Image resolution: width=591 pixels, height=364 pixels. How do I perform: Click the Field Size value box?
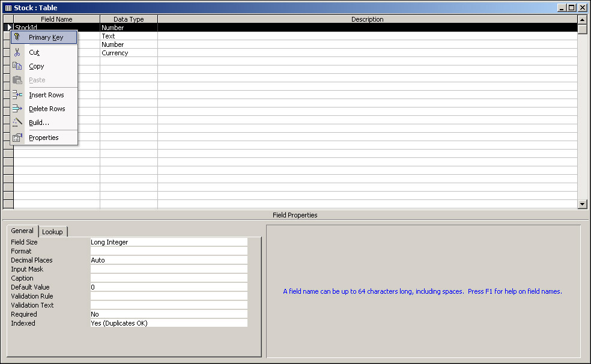(168, 242)
